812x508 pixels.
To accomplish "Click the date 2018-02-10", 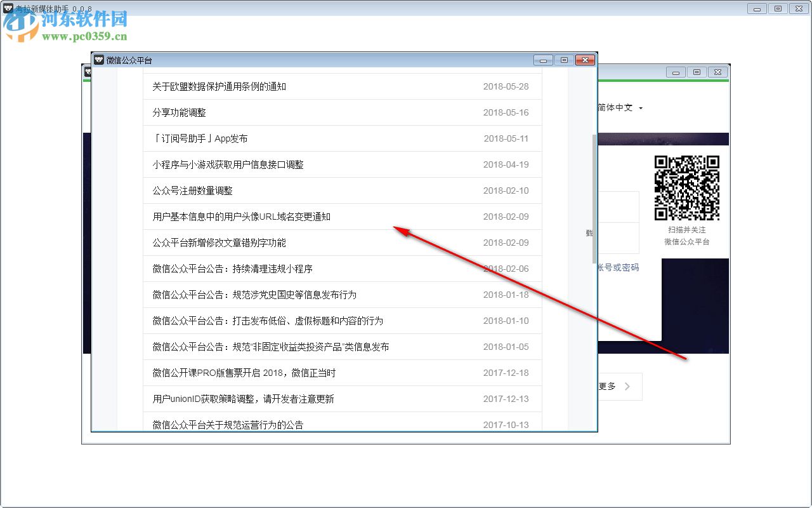I will coord(506,190).
